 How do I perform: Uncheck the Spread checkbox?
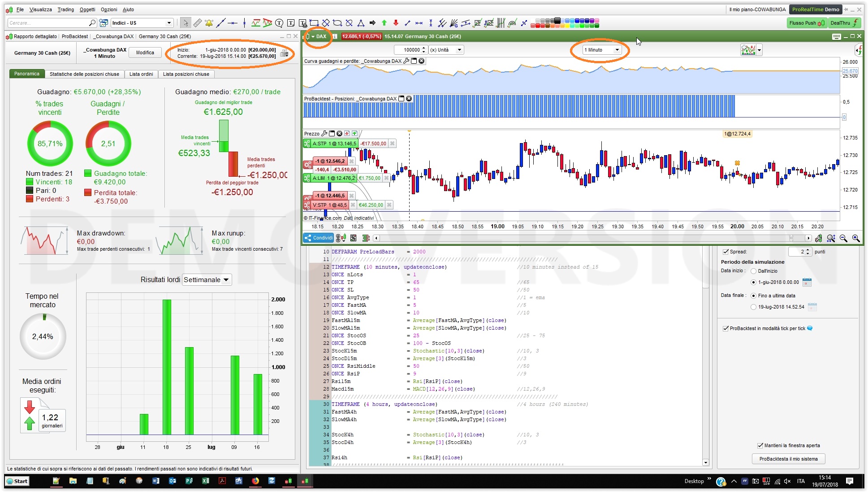coord(725,252)
